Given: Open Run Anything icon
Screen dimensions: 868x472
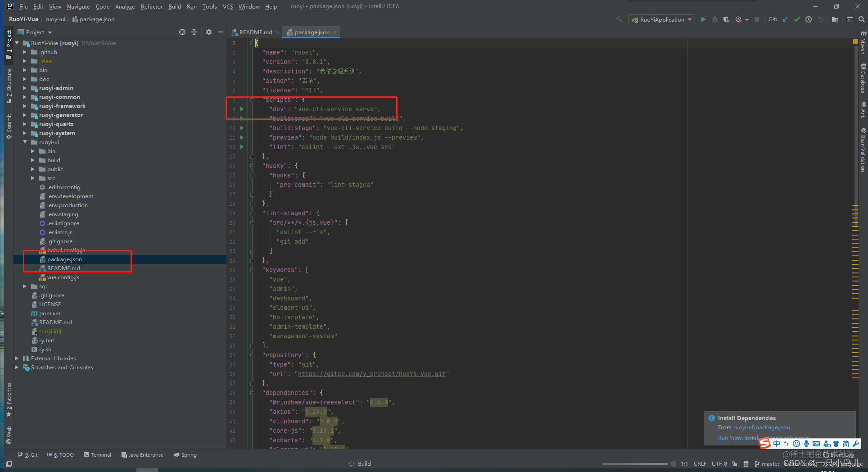Looking at the screenshot, I should [x=850, y=19].
